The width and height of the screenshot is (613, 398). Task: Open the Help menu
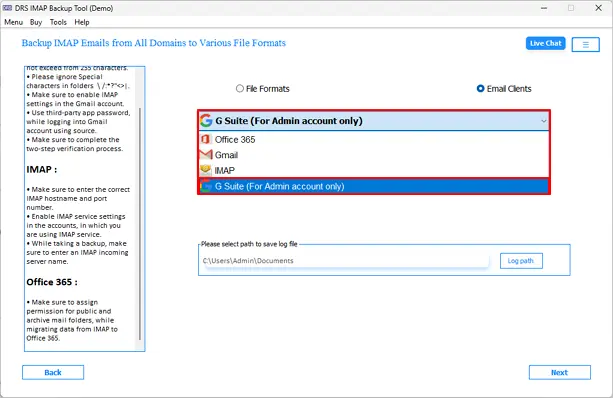(x=82, y=22)
